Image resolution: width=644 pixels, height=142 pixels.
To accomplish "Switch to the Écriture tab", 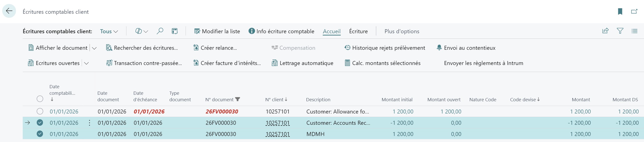I will coord(358,31).
